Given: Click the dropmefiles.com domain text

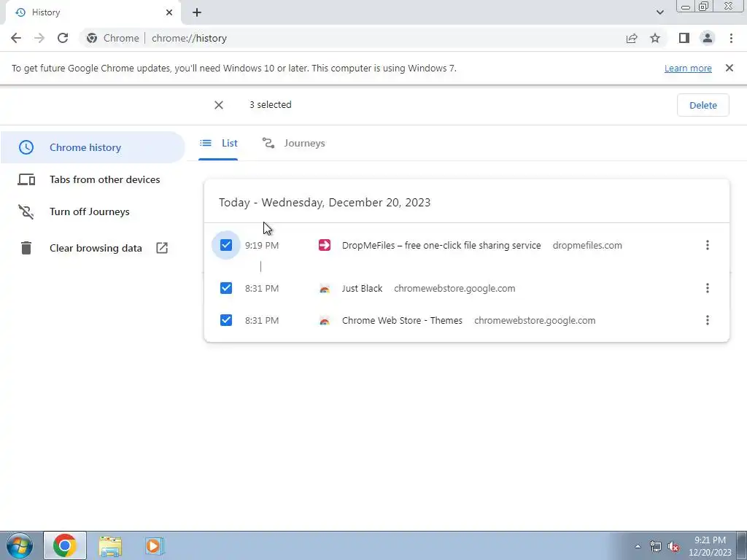Looking at the screenshot, I should tap(587, 245).
